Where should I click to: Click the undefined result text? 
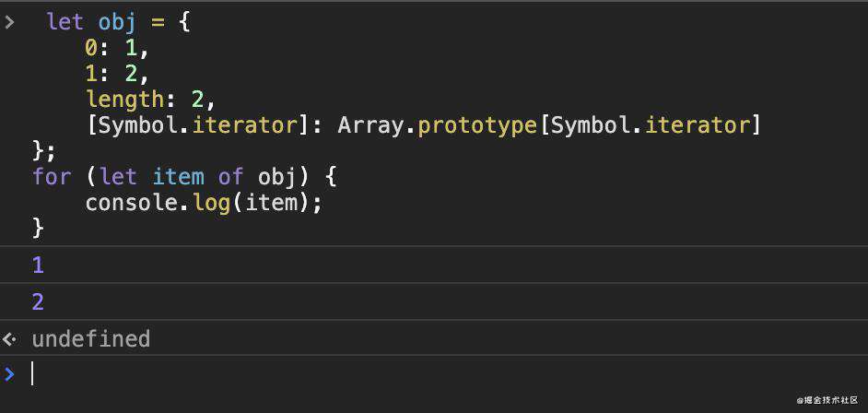coord(91,339)
